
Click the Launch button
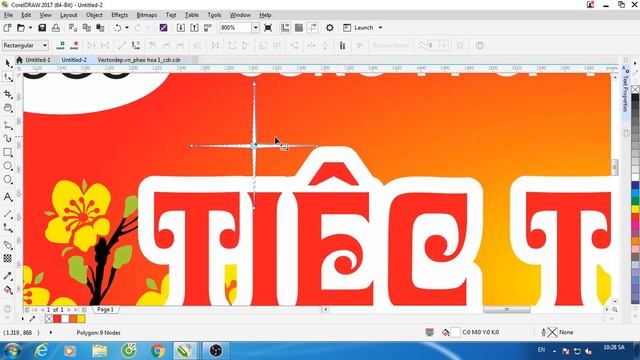[359, 28]
